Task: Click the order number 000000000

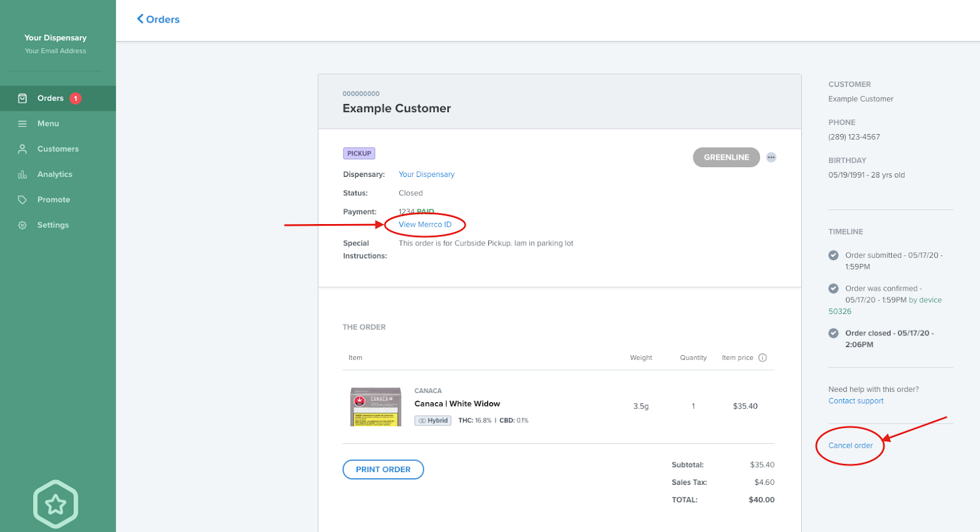Action: pyautogui.click(x=361, y=94)
